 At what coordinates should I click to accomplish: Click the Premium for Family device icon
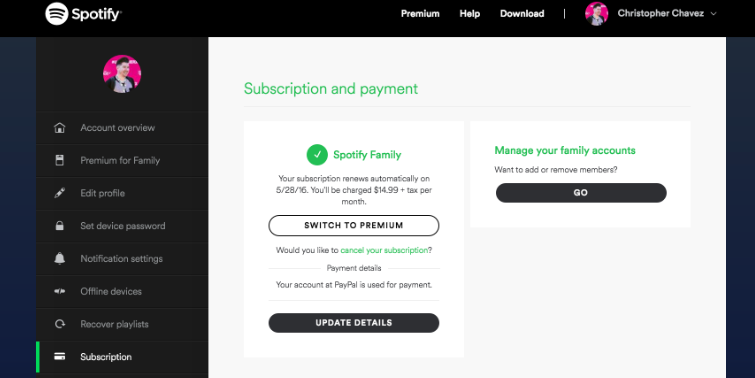coord(60,160)
